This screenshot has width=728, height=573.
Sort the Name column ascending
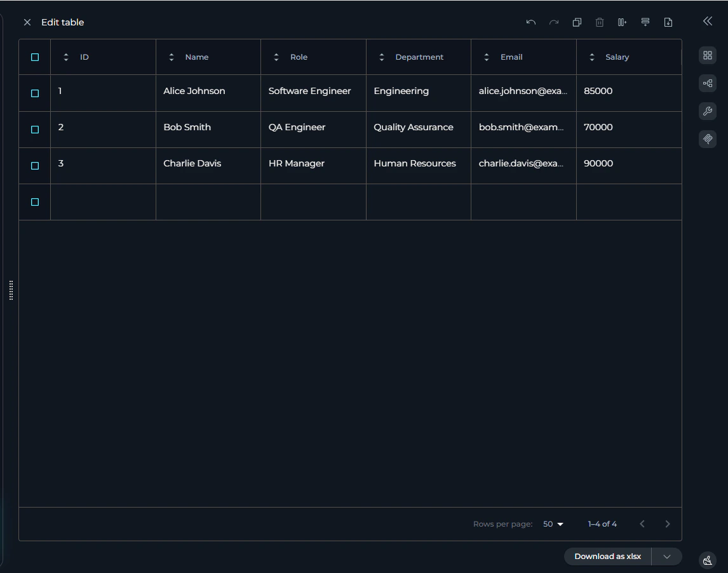click(x=171, y=57)
